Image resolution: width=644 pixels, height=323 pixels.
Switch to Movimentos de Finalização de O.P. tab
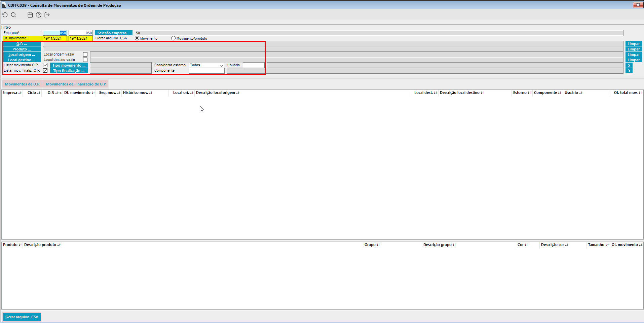click(x=76, y=84)
